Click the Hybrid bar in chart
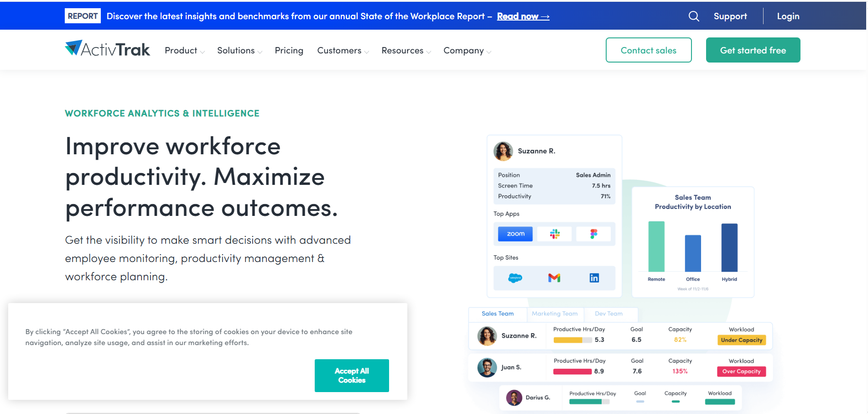Image resolution: width=868 pixels, height=414 pixels. coord(729,248)
